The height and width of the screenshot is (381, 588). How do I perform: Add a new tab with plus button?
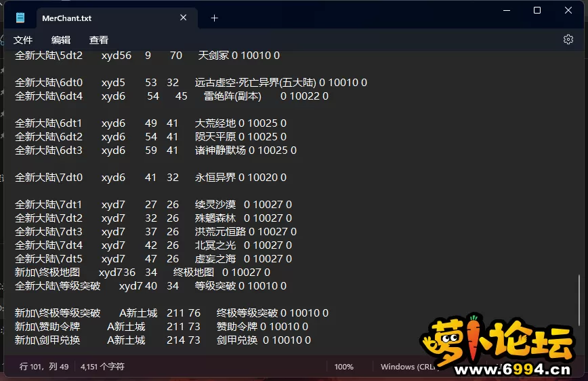(x=214, y=18)
